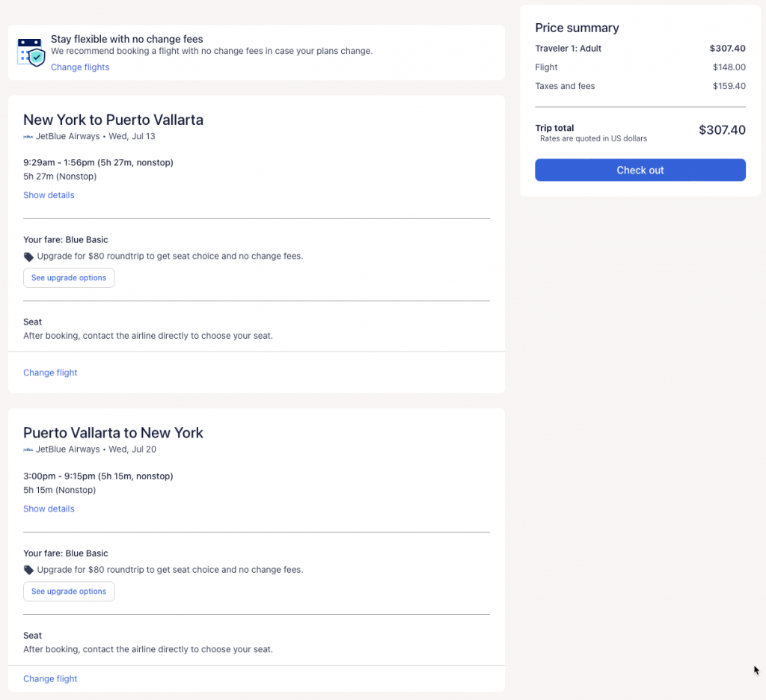Change the Puerto Vallarta to New York flight
The height and width of the screenshot is (700, 766).
50,679
